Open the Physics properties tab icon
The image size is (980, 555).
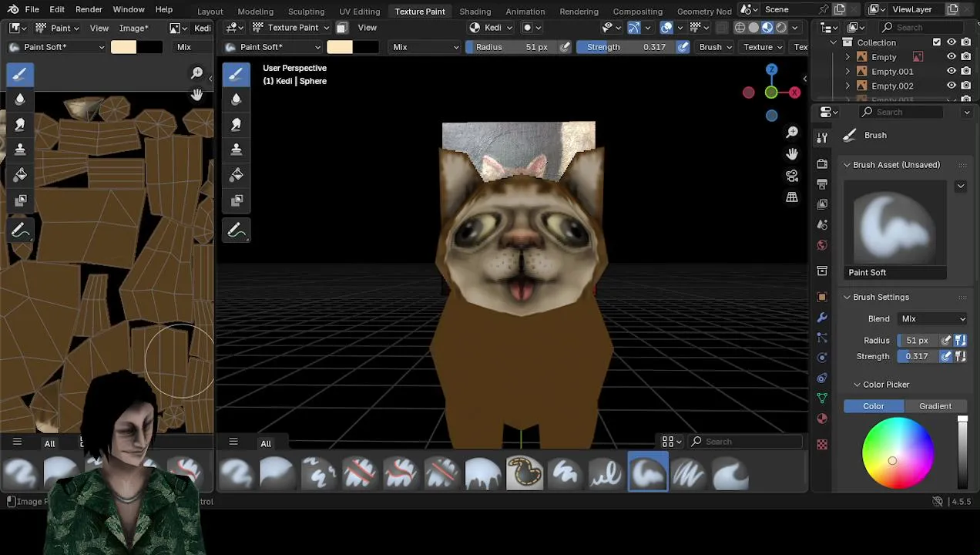822,358
